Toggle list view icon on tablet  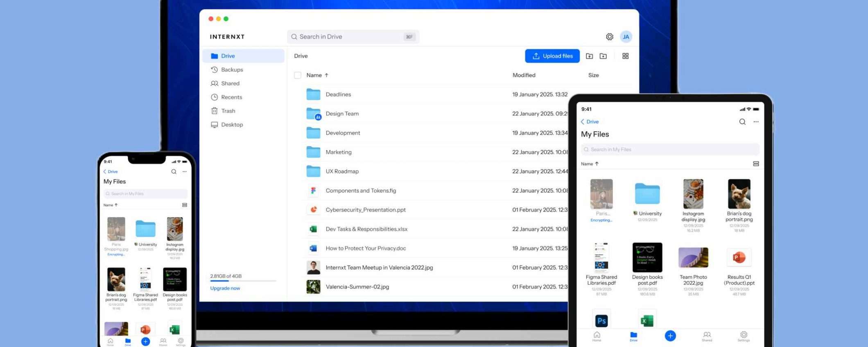[756, 164]
